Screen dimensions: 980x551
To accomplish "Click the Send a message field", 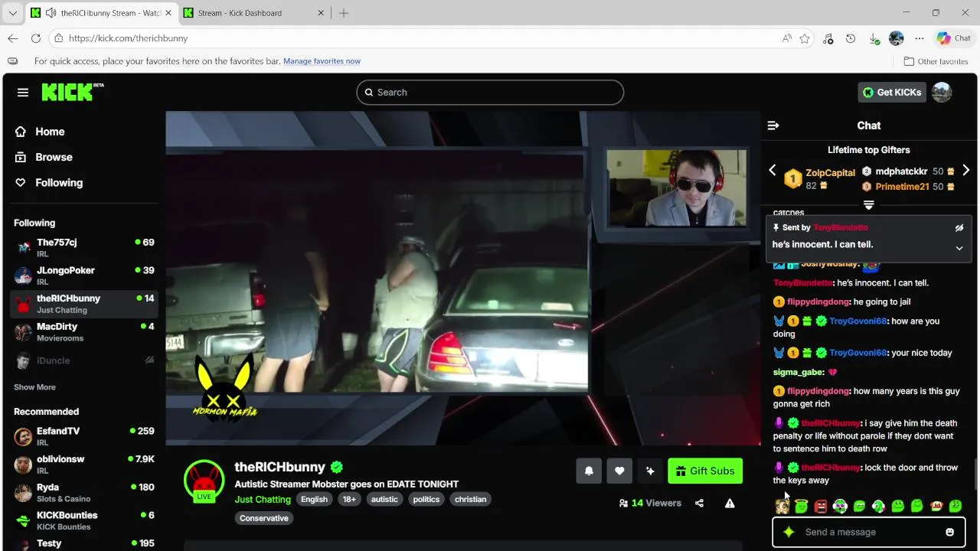I will pyautogui.click(x=869, y=532).
